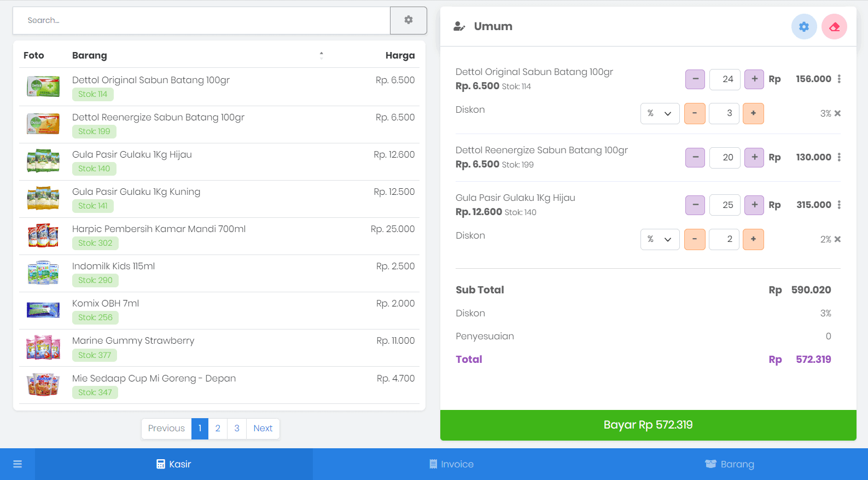
Task: Focus the product Search field
Action: click(201, 20)
